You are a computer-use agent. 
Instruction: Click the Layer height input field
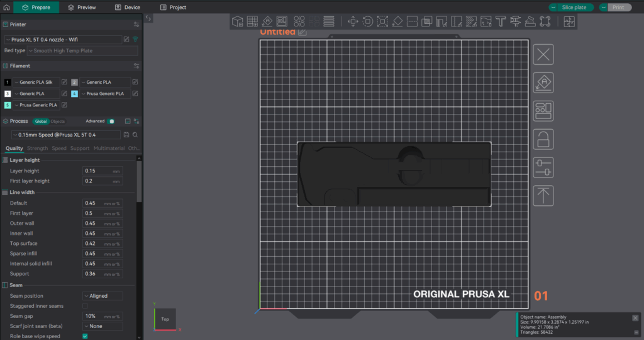(97, 171)
